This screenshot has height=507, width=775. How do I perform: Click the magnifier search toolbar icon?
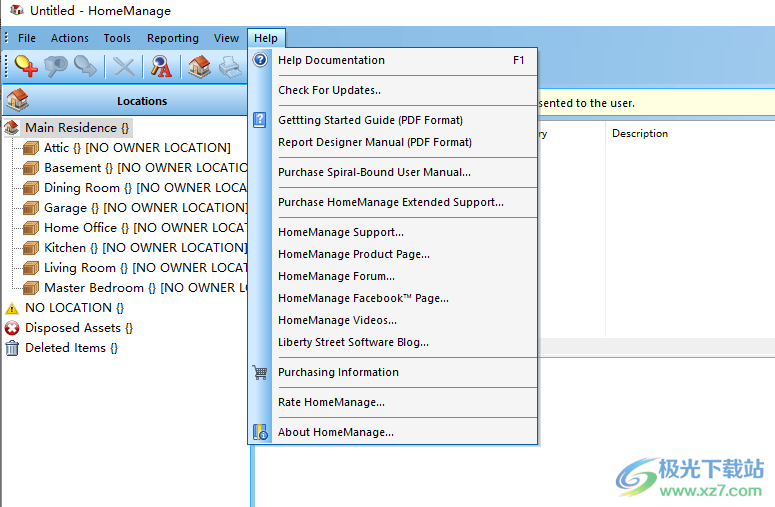coord(56,66)
